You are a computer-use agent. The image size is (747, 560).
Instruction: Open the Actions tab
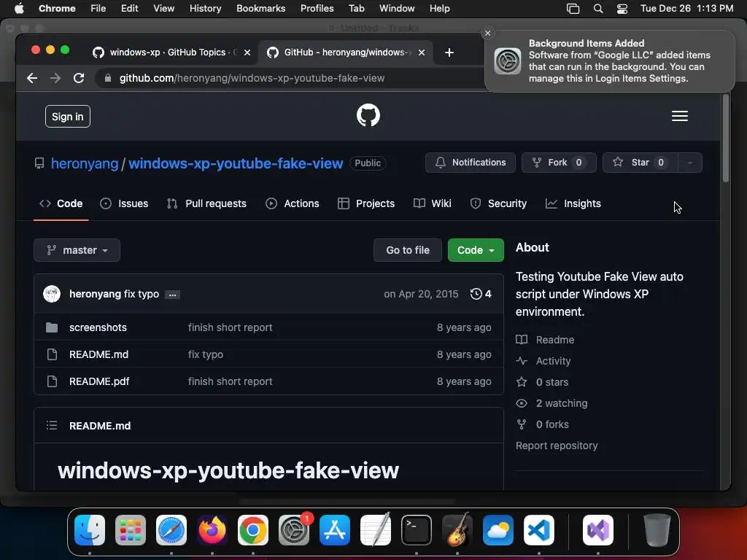[293, 203]
